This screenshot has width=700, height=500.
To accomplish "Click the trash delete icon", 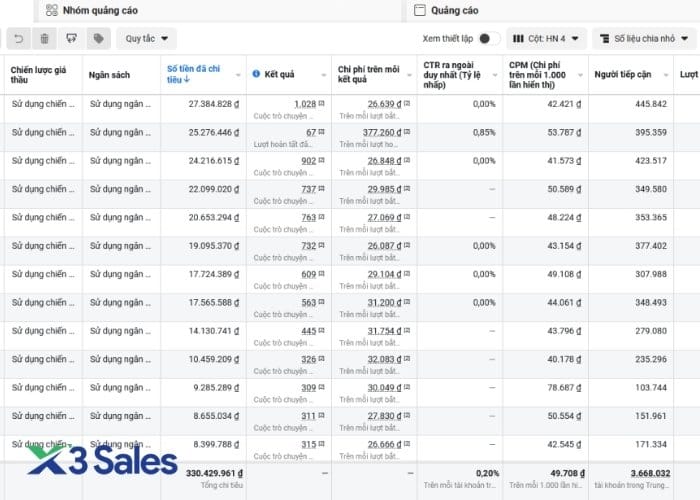I will point(44,39).
